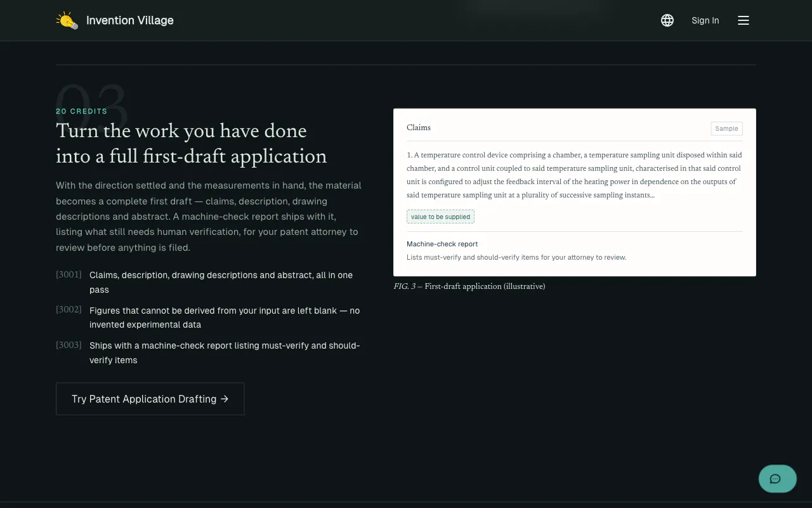
Task: Click the claim 1 temperature control paragraph
Action: tap(574, 175)
